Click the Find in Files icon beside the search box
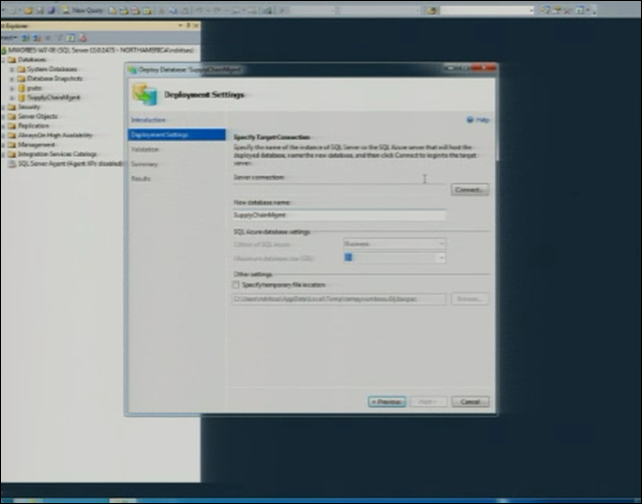The height and width of the screenshot is (504, 642). [432, 11]
